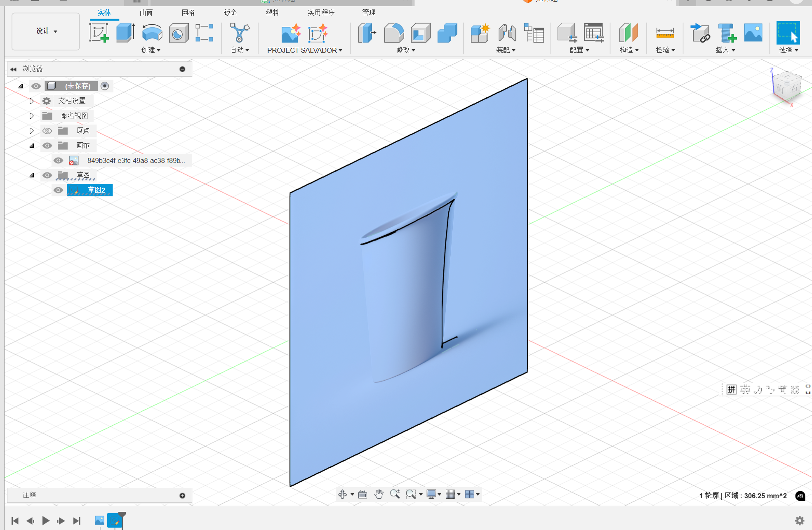Screen dimensions: 812x530
Task: Jump to timeline end
Action: [x=77, y=521]
